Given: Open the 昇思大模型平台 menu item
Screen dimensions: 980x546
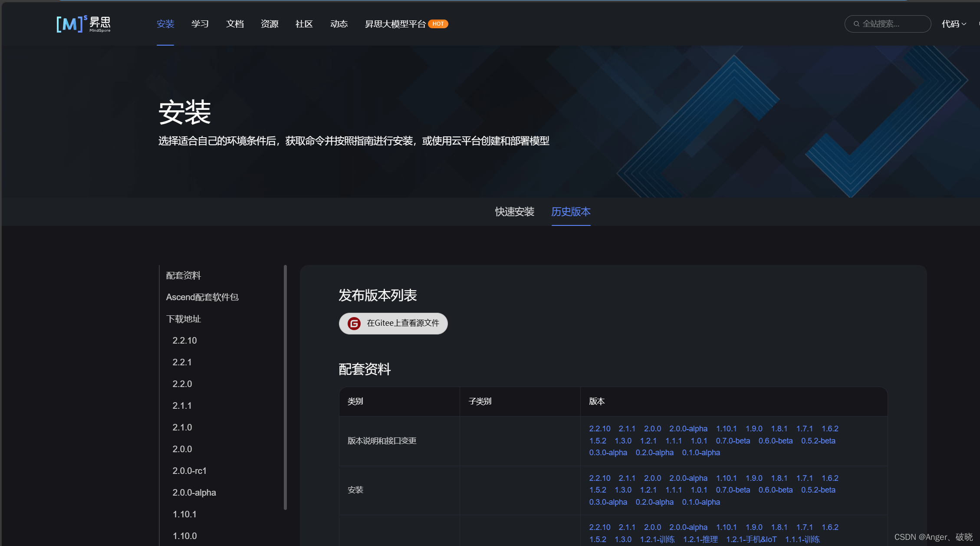Looking at the screenshot, I should (395, 24).
